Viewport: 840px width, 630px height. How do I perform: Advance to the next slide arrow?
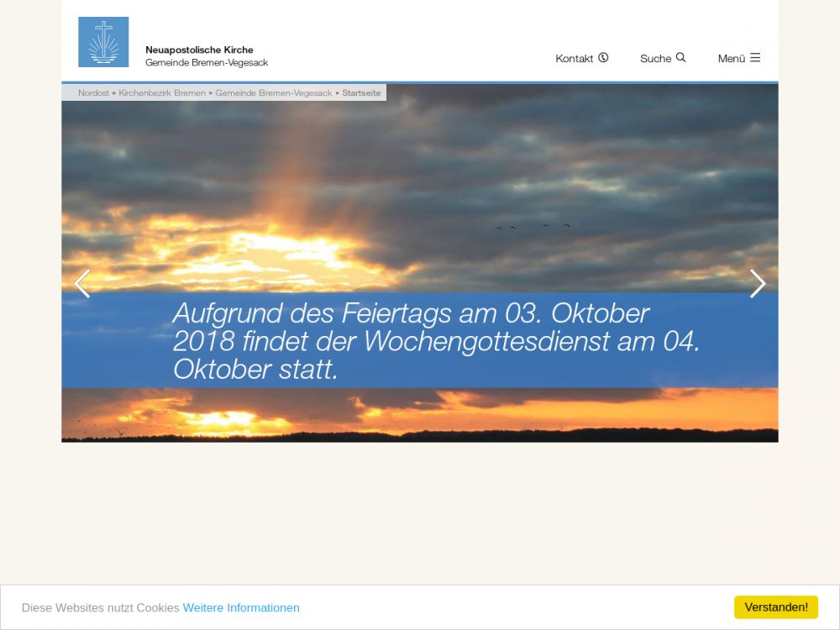point(758,284)
